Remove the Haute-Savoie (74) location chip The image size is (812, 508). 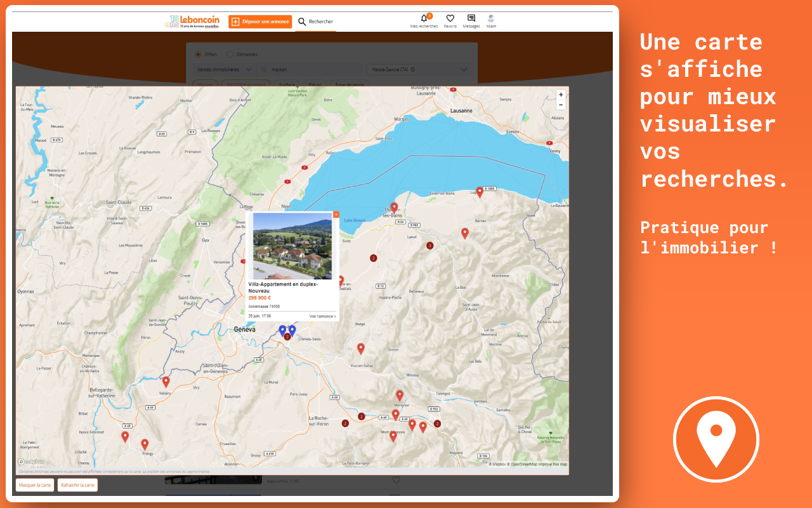[413, 69]
